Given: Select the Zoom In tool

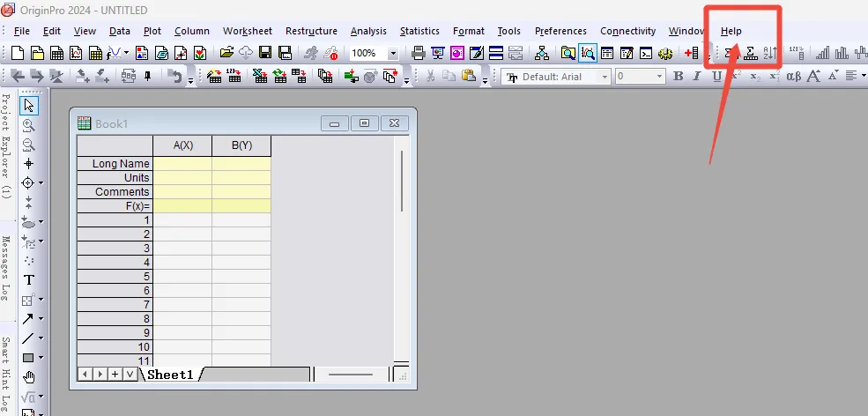Looking at the screenshot, I should point(29,125).
